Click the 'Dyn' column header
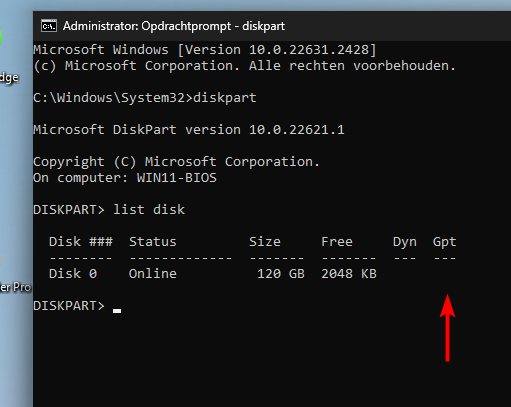The image size is (511, 407). (405, 242)
